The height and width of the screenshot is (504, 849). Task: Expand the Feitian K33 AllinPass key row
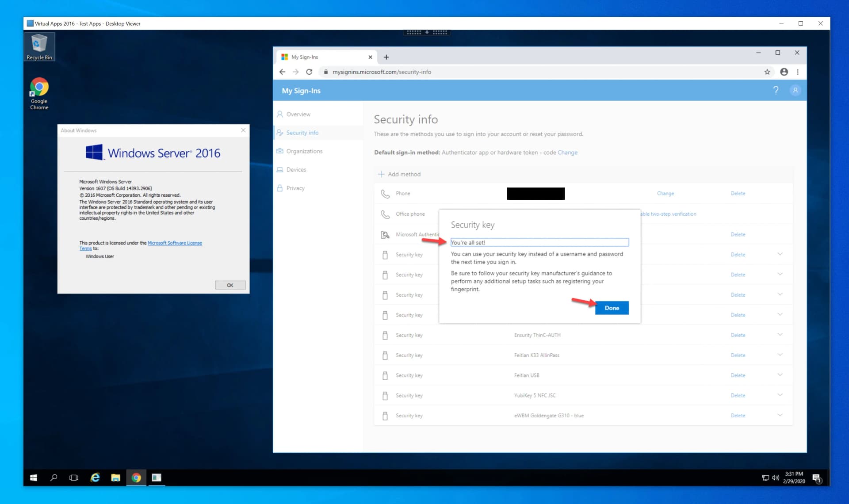coord(780,355)
